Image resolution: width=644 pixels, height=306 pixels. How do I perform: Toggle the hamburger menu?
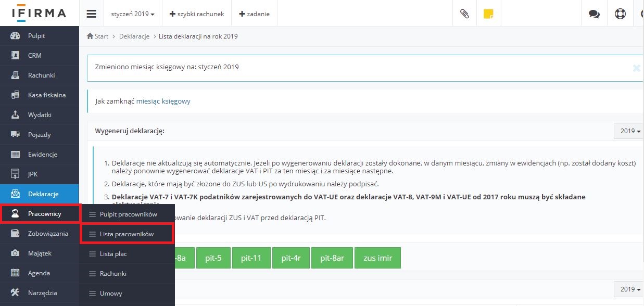92,13
